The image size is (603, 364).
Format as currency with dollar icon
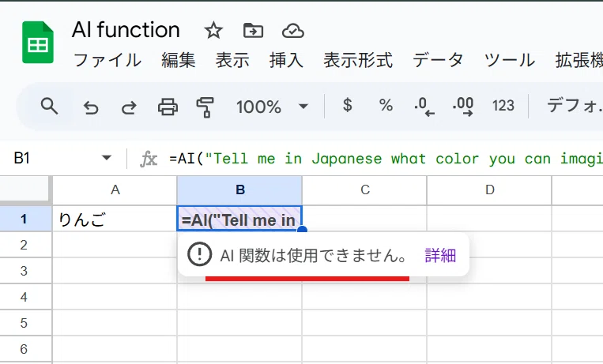347,105
